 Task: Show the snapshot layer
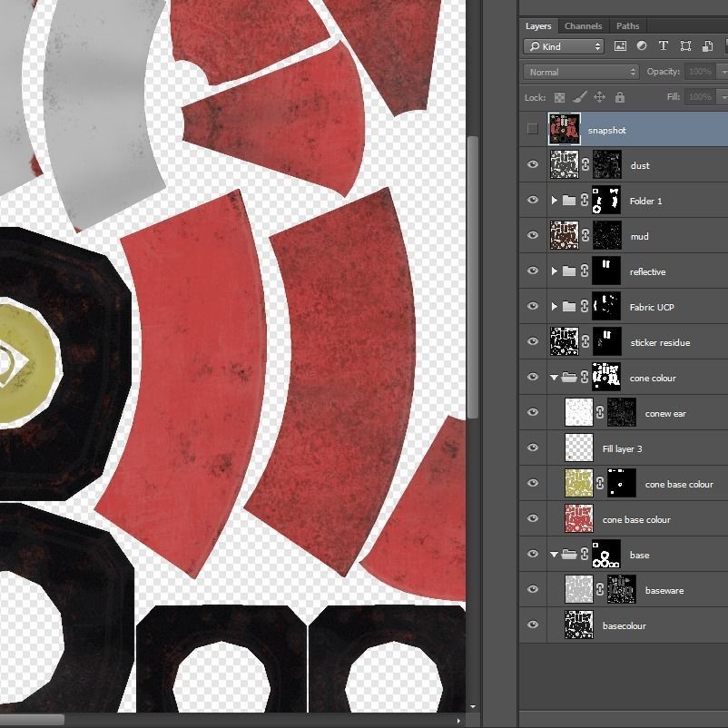[533, 129]
